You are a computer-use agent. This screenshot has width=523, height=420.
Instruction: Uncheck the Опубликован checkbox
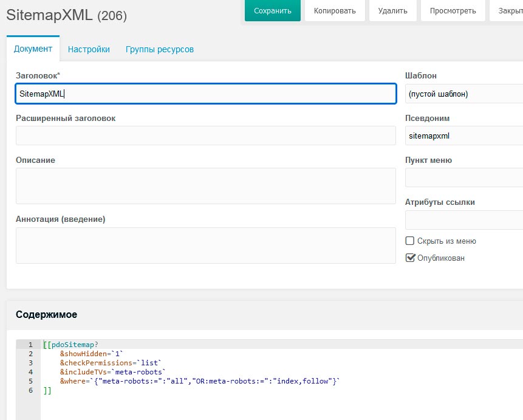coord(410,258)
